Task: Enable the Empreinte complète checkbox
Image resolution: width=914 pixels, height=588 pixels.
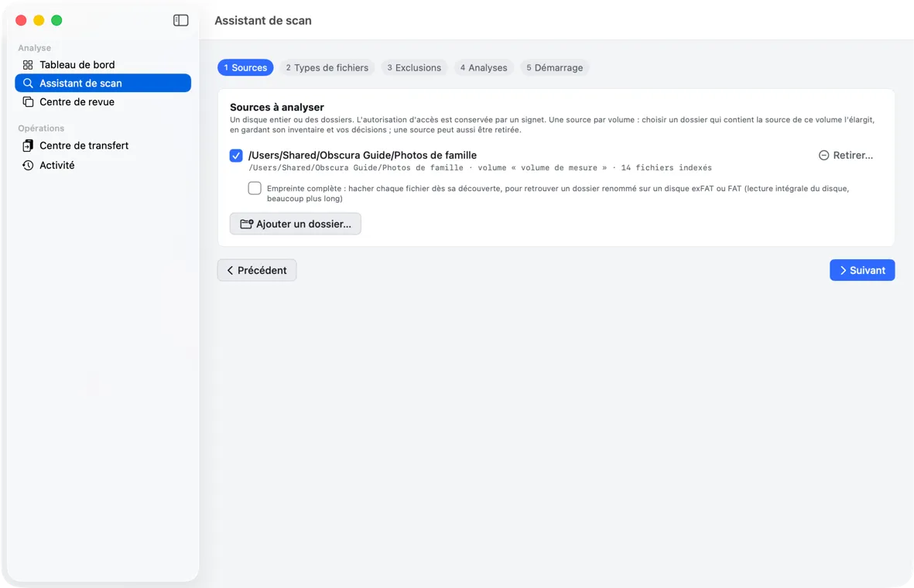Action: point(255,188)
